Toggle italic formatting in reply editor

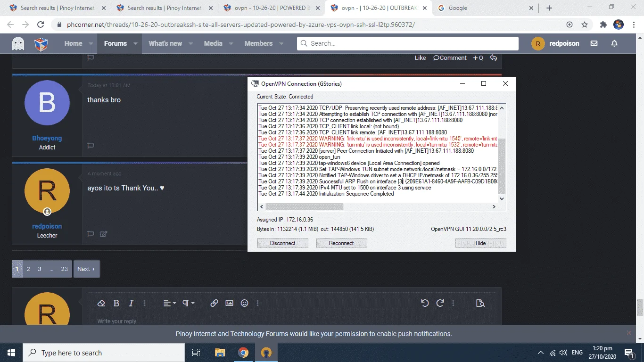131,303
